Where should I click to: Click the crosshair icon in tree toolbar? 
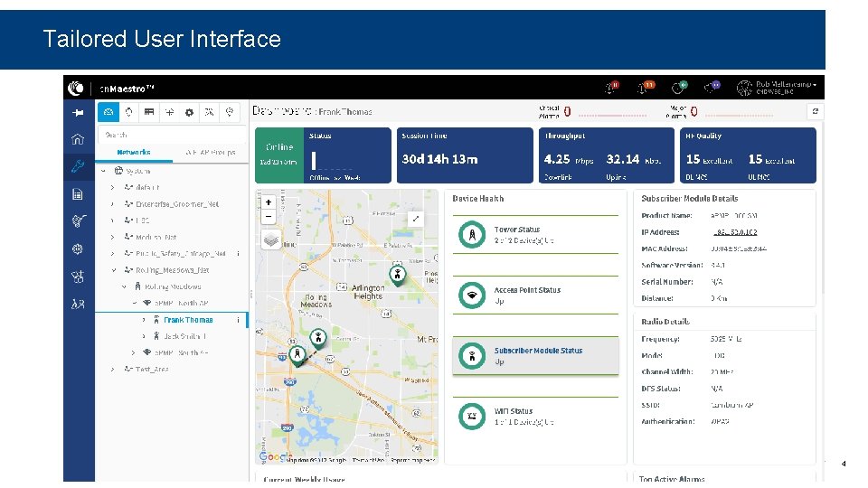tap(169, 112)
